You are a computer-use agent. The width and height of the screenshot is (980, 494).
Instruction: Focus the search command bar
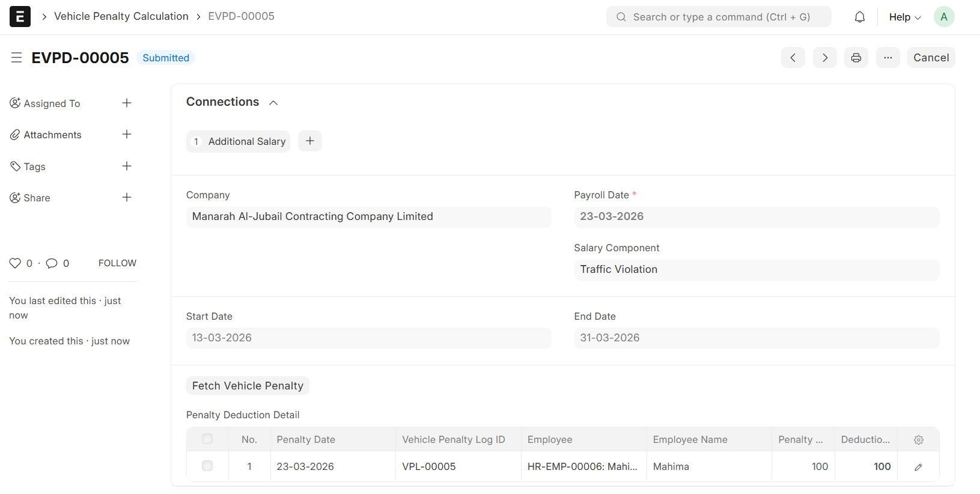(719, 17)
